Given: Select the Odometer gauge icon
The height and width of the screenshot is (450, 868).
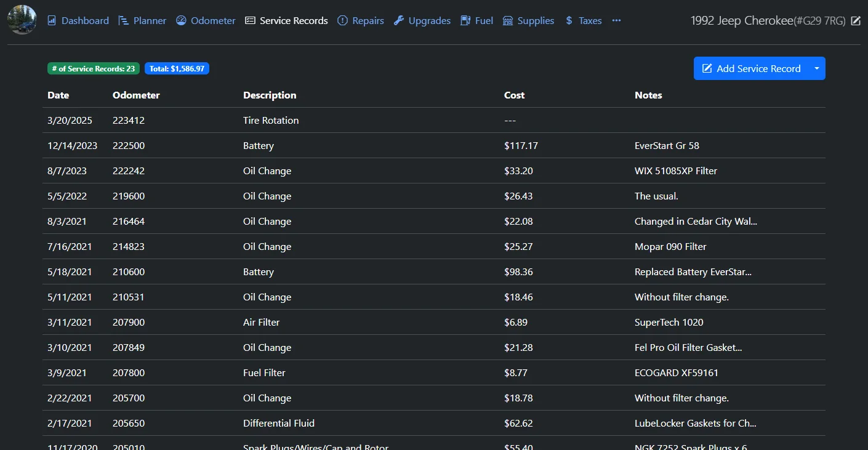Looking at the screenshot, I should [x=180, y=20].
